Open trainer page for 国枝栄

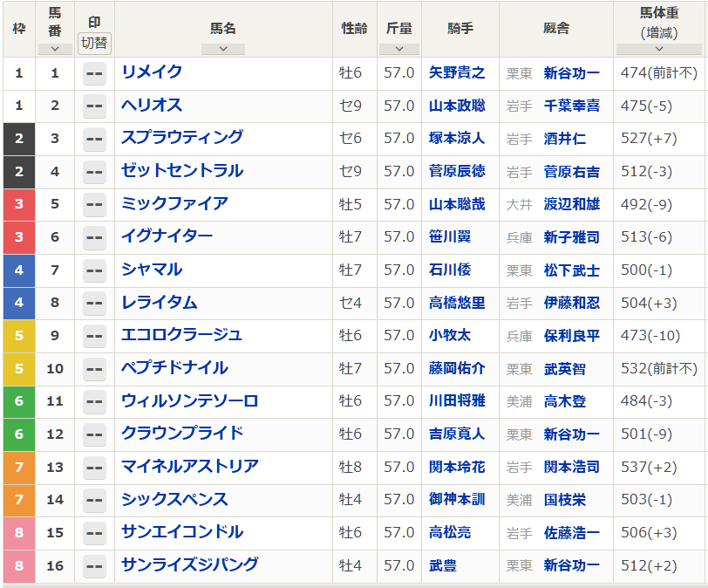[564, 500]
